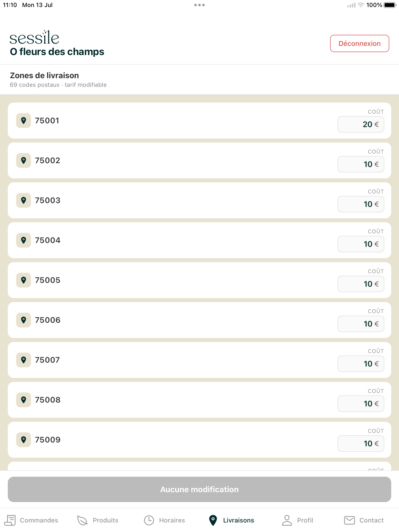Tap the location pin icon for 75009
Viewport: 399px width, 532px height.
24,440
